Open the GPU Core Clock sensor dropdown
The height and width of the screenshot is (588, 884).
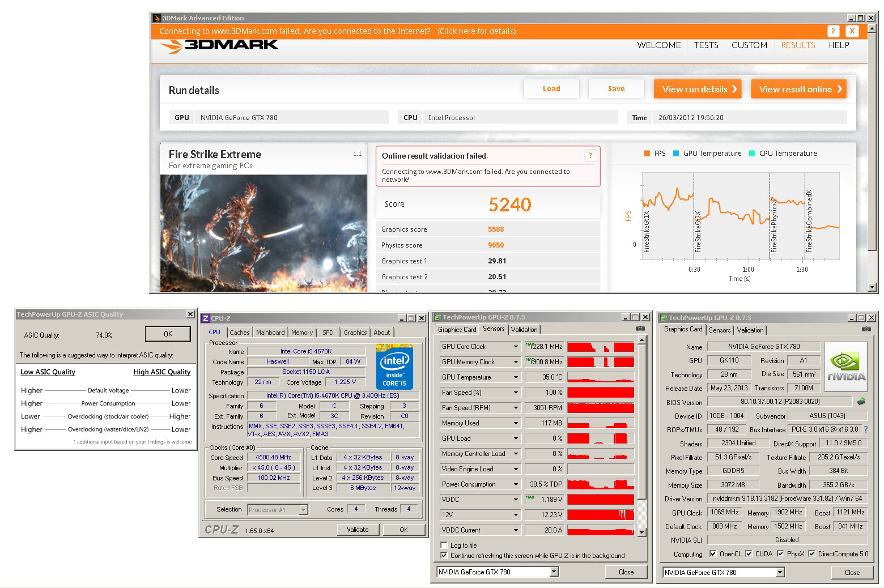[516, 347]
